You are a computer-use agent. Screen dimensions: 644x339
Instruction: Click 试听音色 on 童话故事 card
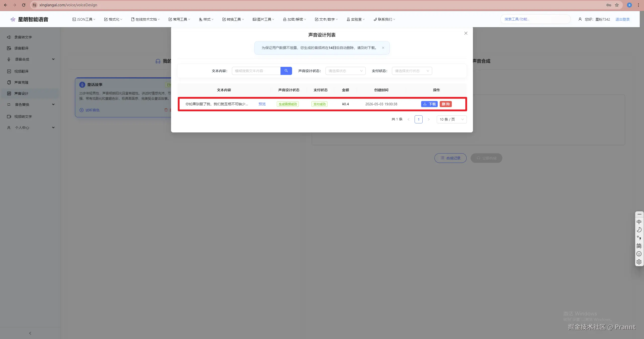(x=90, y=110)
